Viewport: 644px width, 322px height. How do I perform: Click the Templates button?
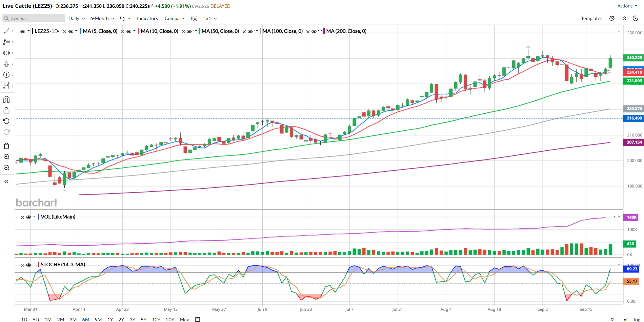(591, 18)
